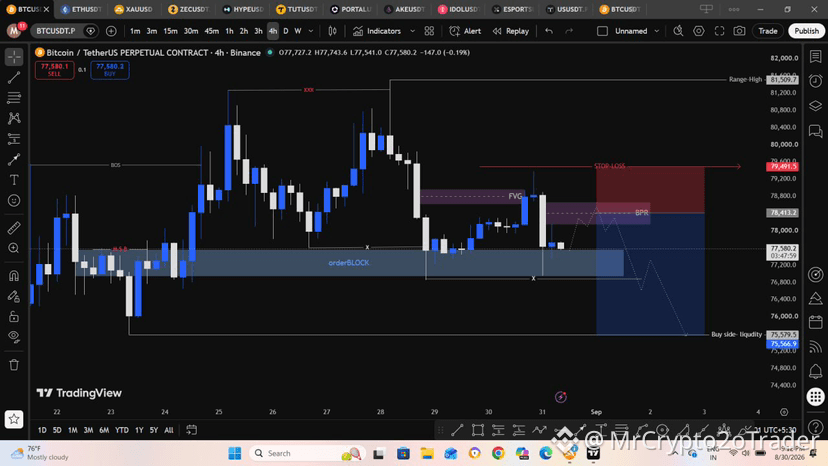The image size is (828, 466).
Task: Select the trend line drawing tool
Action: click(14, 77)
